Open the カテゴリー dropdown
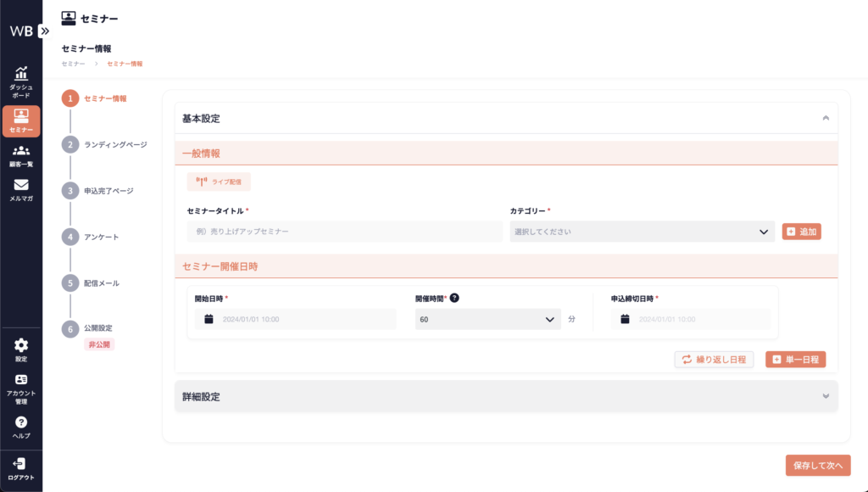The image size is (868, 492). click(x=642, y=232)
